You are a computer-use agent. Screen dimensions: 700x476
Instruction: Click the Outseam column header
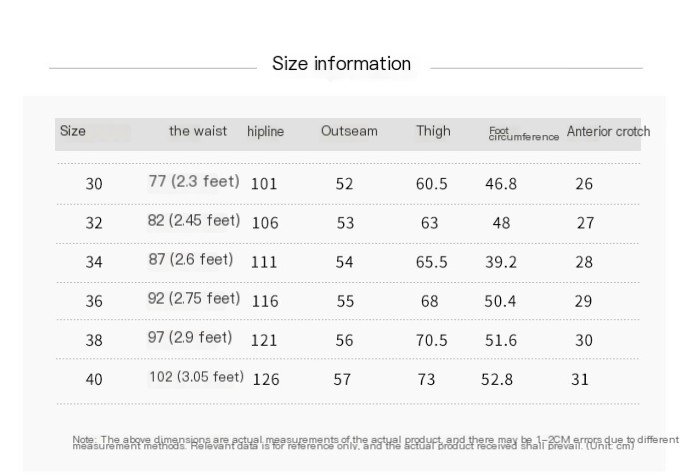tap(349, 131)
